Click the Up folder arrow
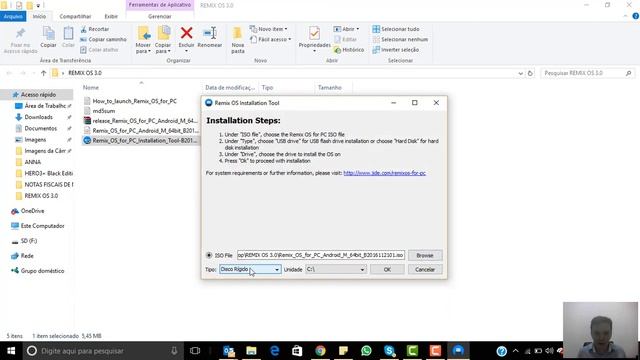The image size is (640, 360). pos(44,73)
